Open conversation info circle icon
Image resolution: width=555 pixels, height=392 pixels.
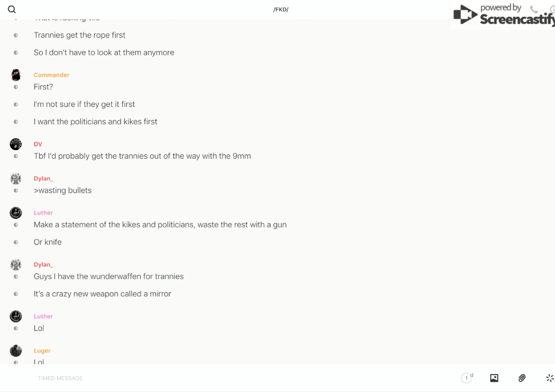pos(552,10)
